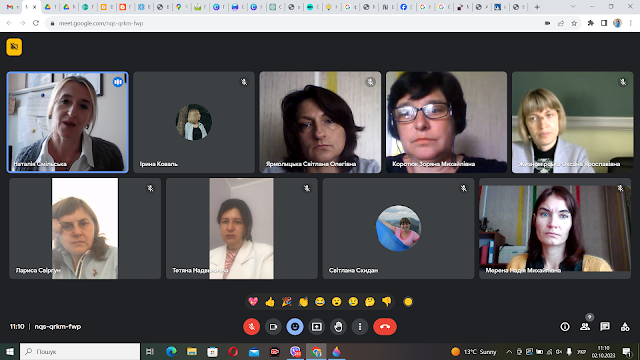
Task: Open the yellow emoji skin tone selector
Action: point(408,302)
